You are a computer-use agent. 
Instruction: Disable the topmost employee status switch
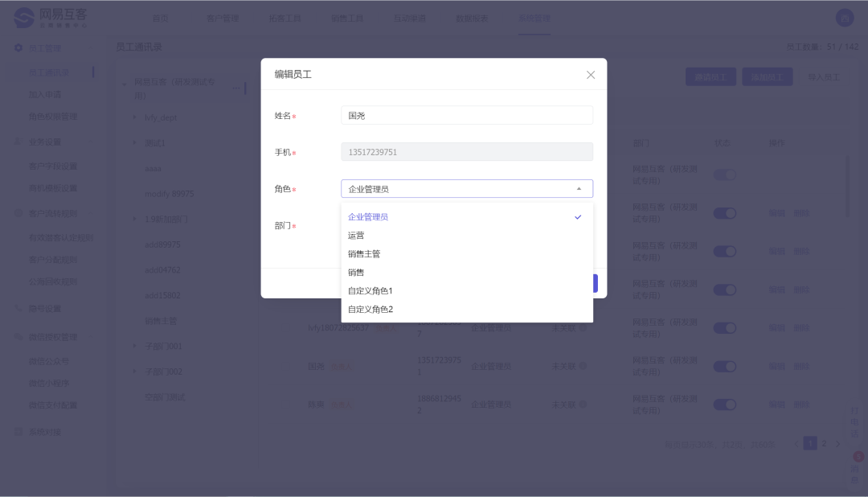click(725, 175)
